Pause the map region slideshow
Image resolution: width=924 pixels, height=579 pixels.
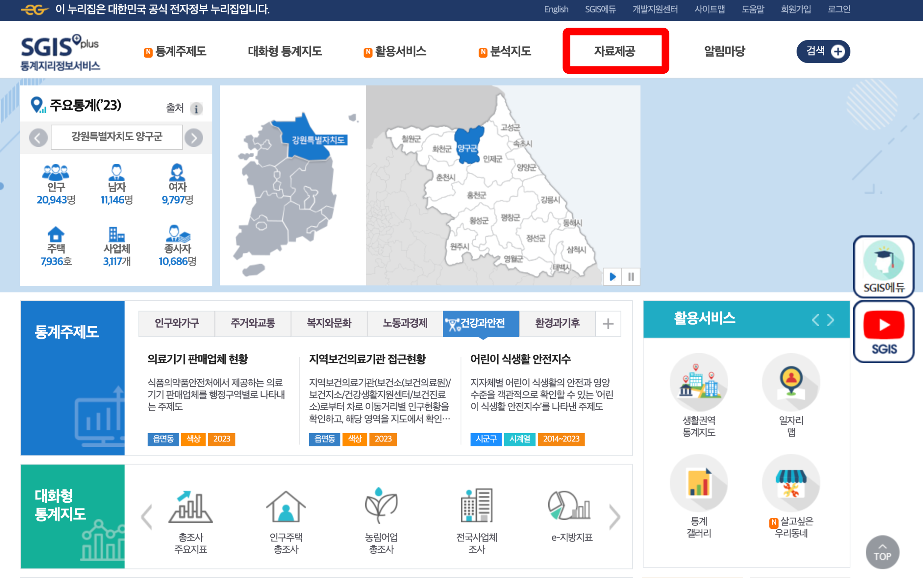coord(631,276)
